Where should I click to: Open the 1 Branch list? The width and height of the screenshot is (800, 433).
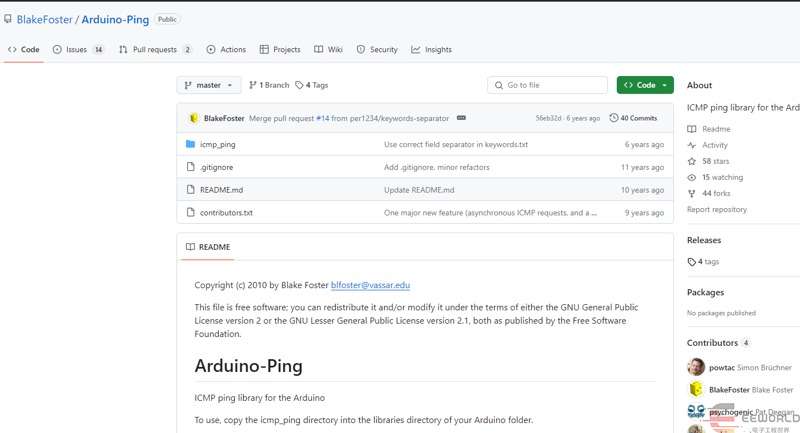269,86
